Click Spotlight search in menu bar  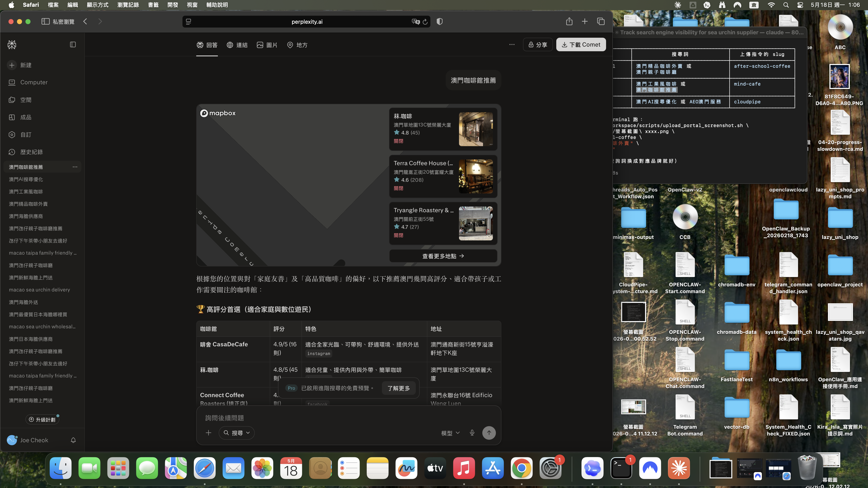pyautogui.click(x=786, y=5)
